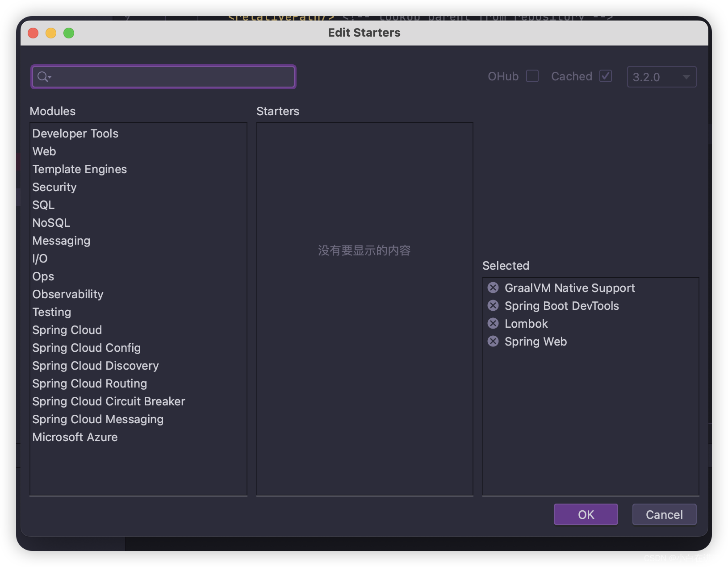Click the Cancel button
The height and width of the screenshot is (567, 728).
(x=664, y=514)
